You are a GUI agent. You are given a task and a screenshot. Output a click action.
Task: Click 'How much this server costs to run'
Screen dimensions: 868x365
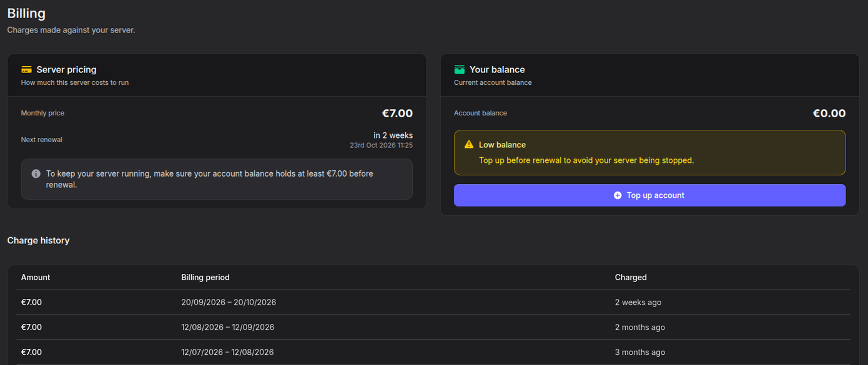click(75, 82)
